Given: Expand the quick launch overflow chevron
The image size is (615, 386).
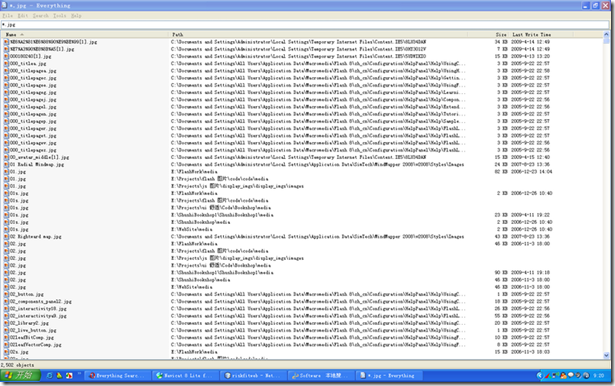Looking at the screenshot, I should (x=79, y=374).
